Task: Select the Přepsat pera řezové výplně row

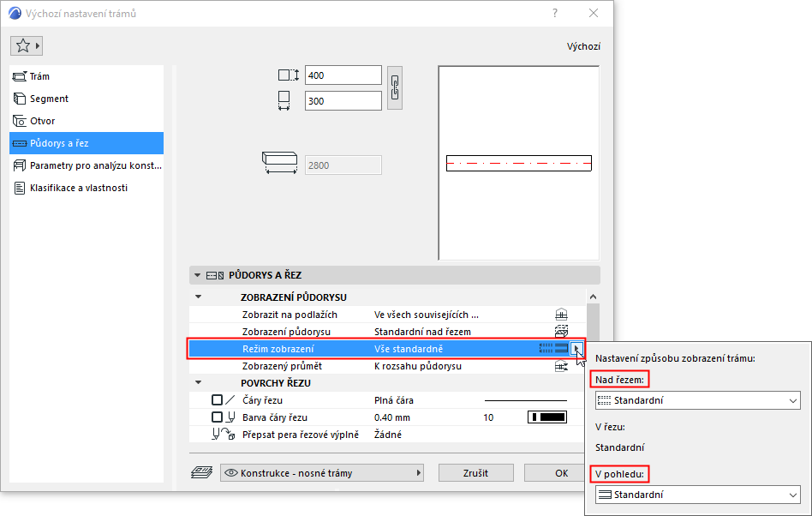Action: tap(387, 435)
